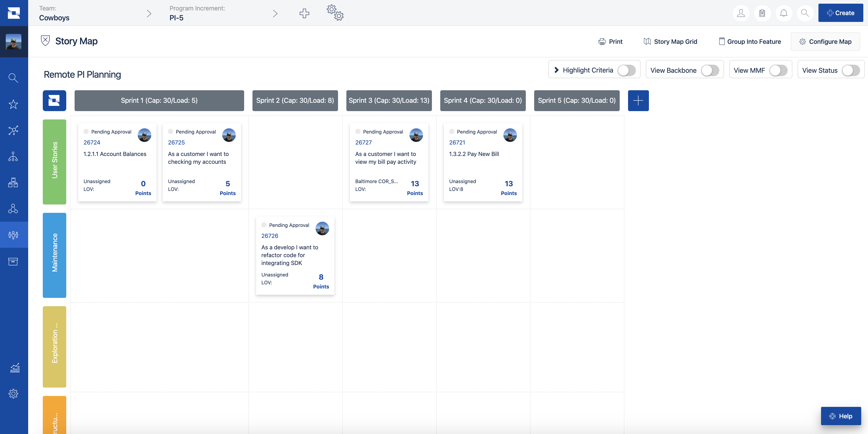
Task: Click the Create button
Action: point(840,13)
